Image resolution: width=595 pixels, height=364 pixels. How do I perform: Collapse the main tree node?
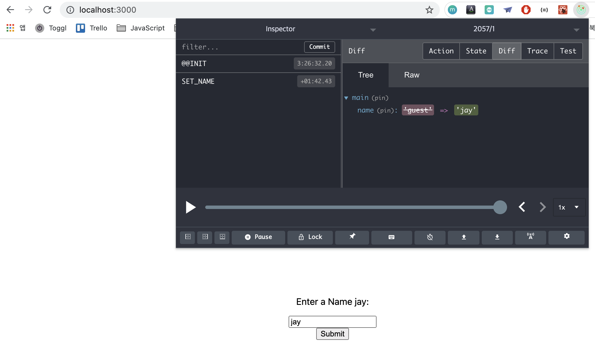coord(346,98)
